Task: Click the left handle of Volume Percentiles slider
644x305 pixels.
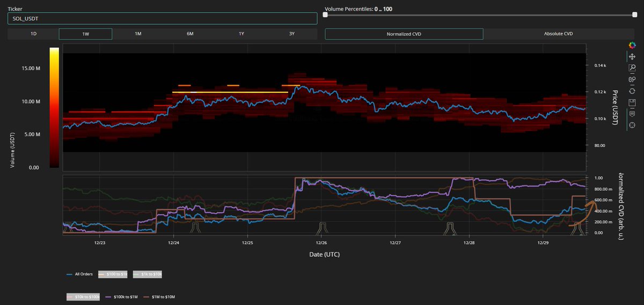Action: (x=325, y=15)
